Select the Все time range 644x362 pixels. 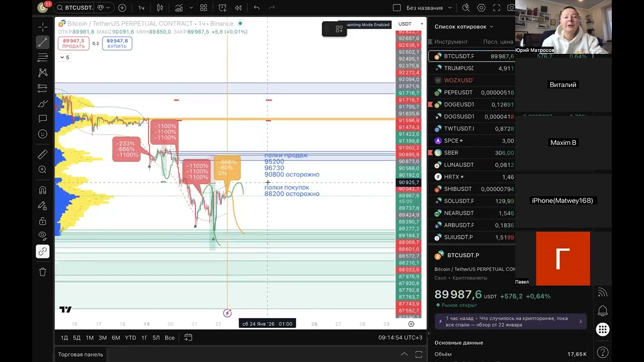[x=170, y=337]
